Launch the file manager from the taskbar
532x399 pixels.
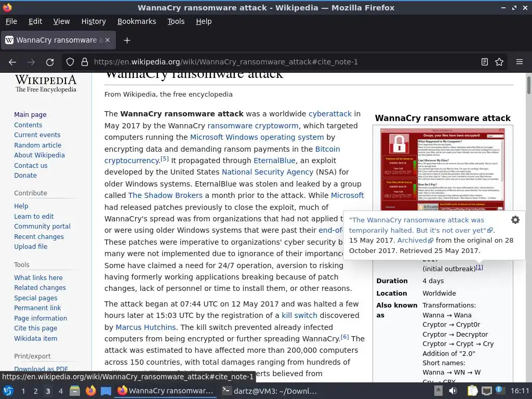tap(75, 391)
